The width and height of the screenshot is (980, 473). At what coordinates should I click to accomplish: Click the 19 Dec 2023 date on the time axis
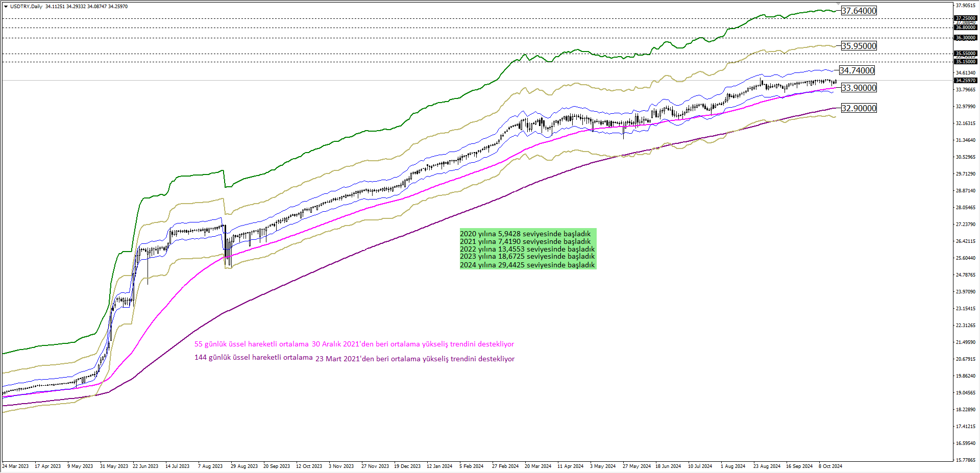point(407,466)
